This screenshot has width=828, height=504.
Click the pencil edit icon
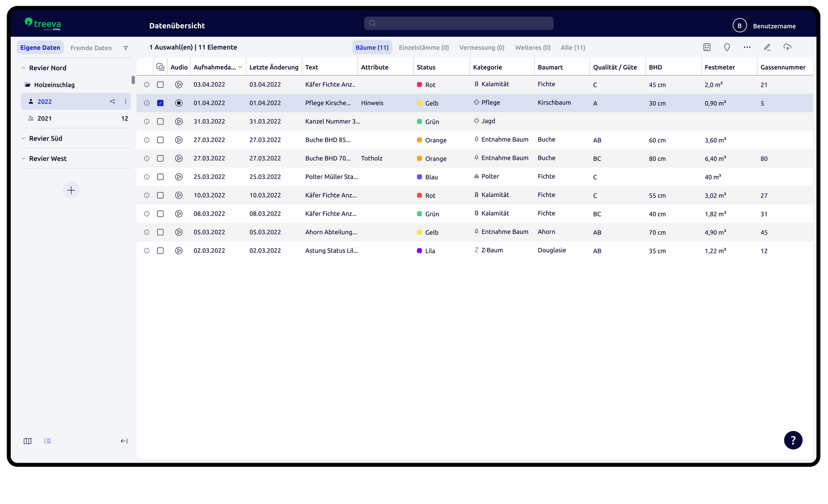(767, 48)
